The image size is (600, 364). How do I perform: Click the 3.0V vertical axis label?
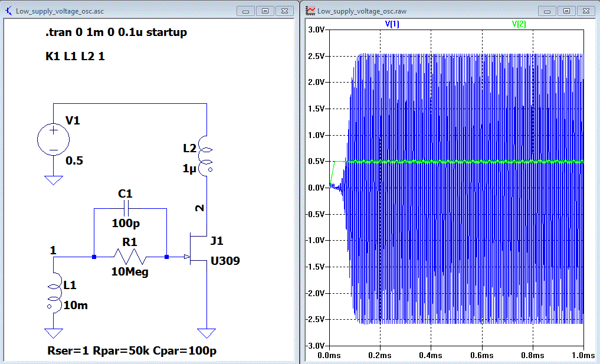click(316, 30)
